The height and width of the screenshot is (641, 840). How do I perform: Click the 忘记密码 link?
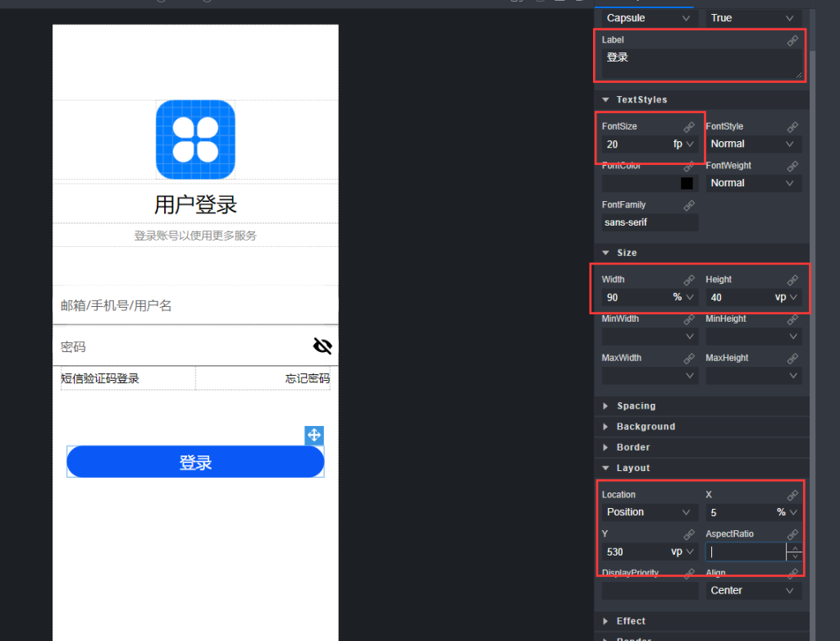(x=308, y=378)
